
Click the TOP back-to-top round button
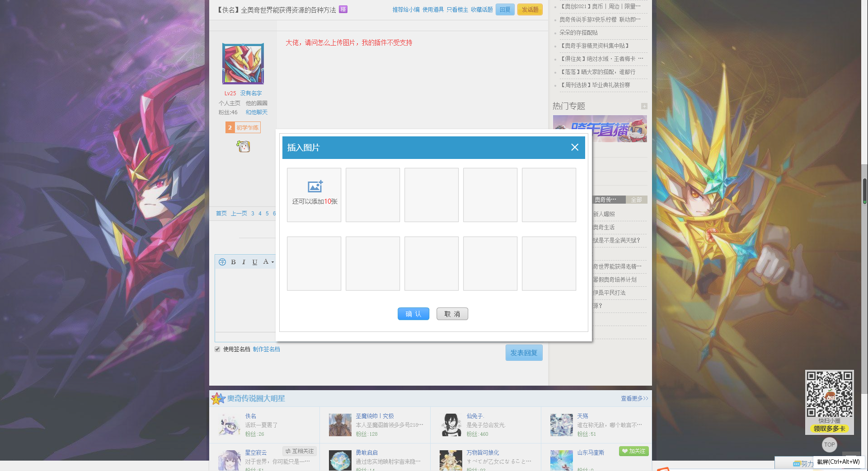pos(829,444)
